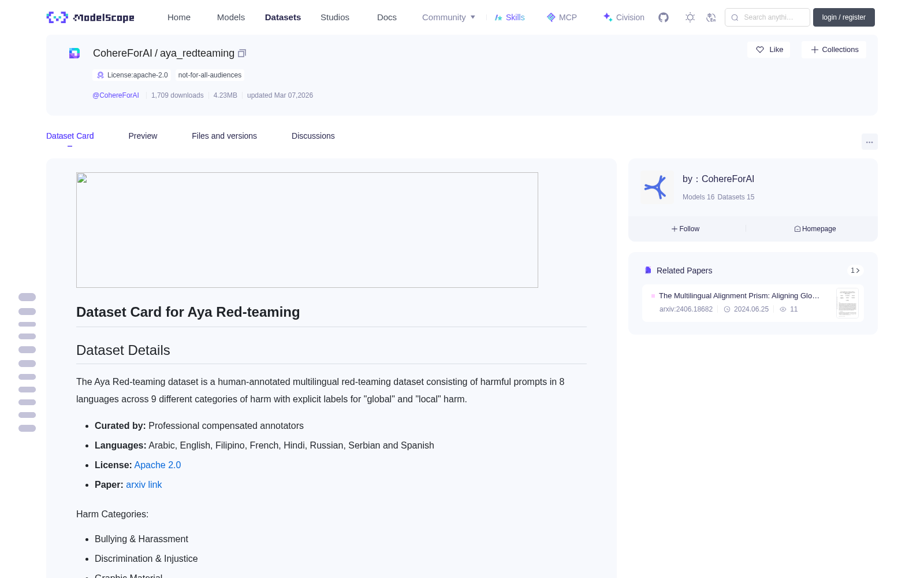The width and height of the screenshot is (924, 578).
Task: Switch to the Discussions tab
Action: click(313, 136)
